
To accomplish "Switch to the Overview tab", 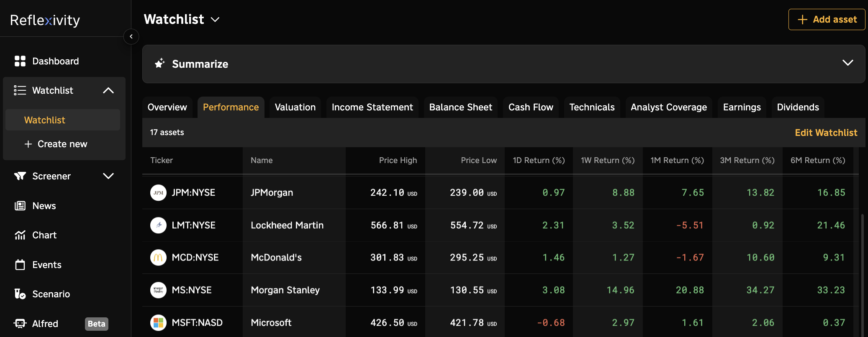I will [x=167, y=107].
